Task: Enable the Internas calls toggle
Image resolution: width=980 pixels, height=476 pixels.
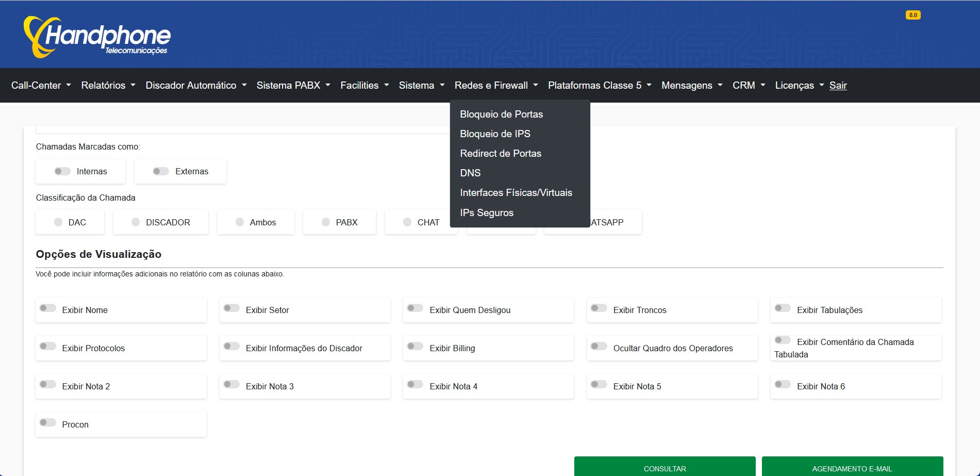Action: coord(62,171)
